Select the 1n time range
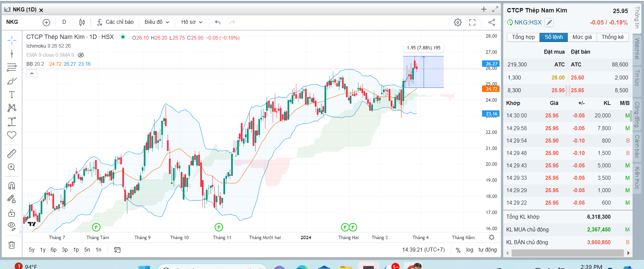Screen dimensions: 644x269 tap(98, 250)
